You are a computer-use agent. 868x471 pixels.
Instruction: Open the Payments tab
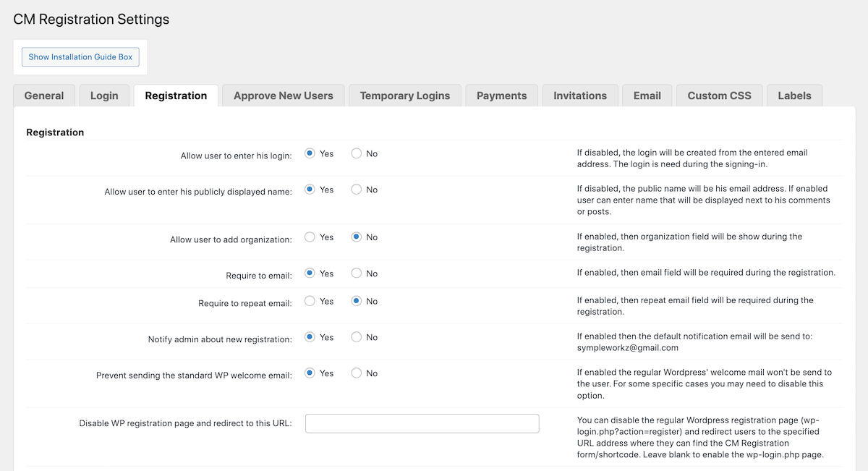[x=502, y=96]
